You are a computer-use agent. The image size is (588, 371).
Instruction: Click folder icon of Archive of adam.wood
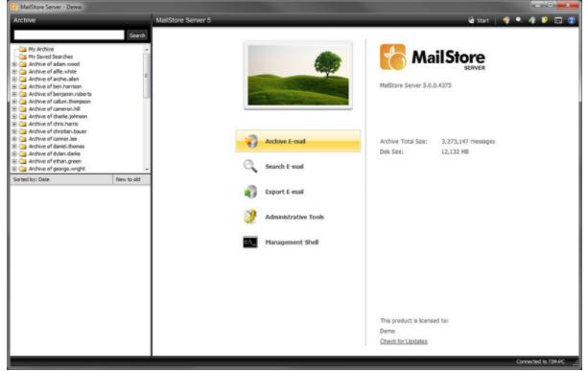pos(23,64)
